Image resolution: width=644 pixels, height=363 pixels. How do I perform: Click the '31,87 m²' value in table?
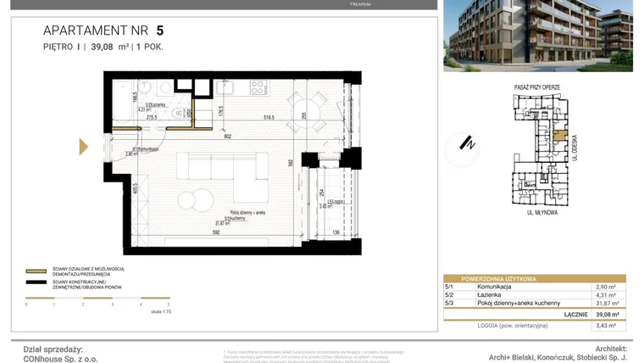click(x=608, y=304)
